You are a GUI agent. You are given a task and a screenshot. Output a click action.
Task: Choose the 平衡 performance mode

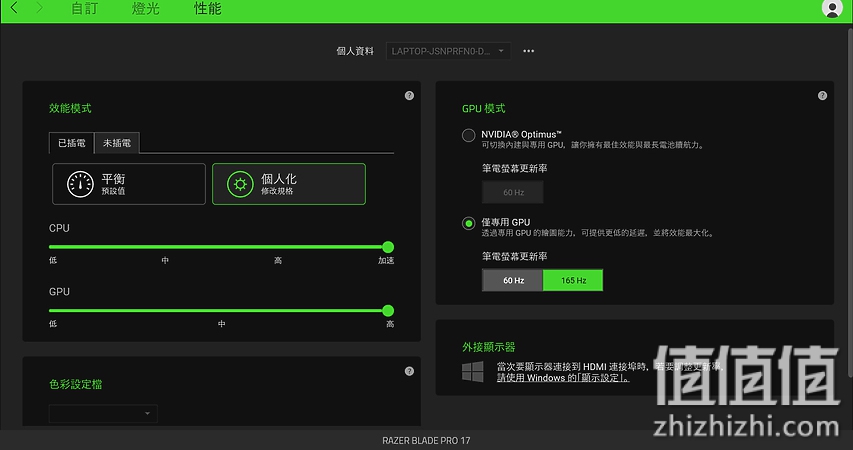point(129,184)
